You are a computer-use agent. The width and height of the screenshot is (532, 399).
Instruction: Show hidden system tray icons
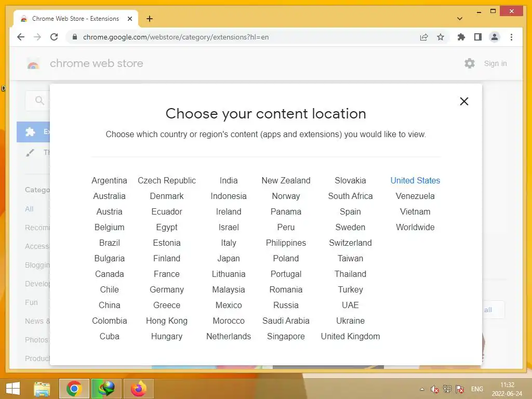click(x=422, y=389)
